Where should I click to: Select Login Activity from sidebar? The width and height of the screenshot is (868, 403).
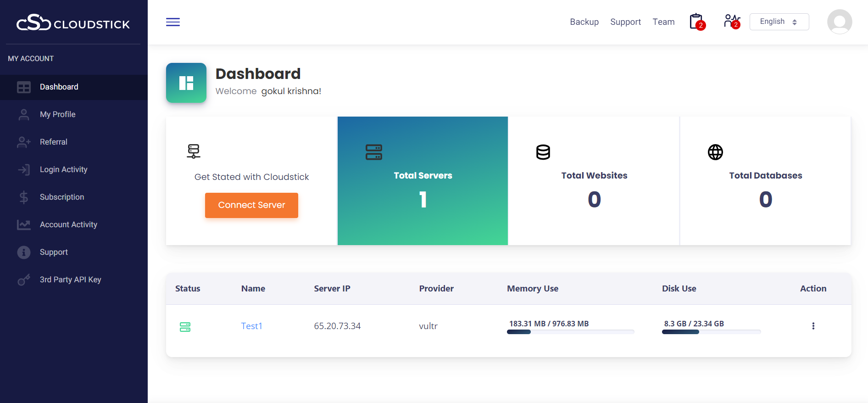pos(63,169)
